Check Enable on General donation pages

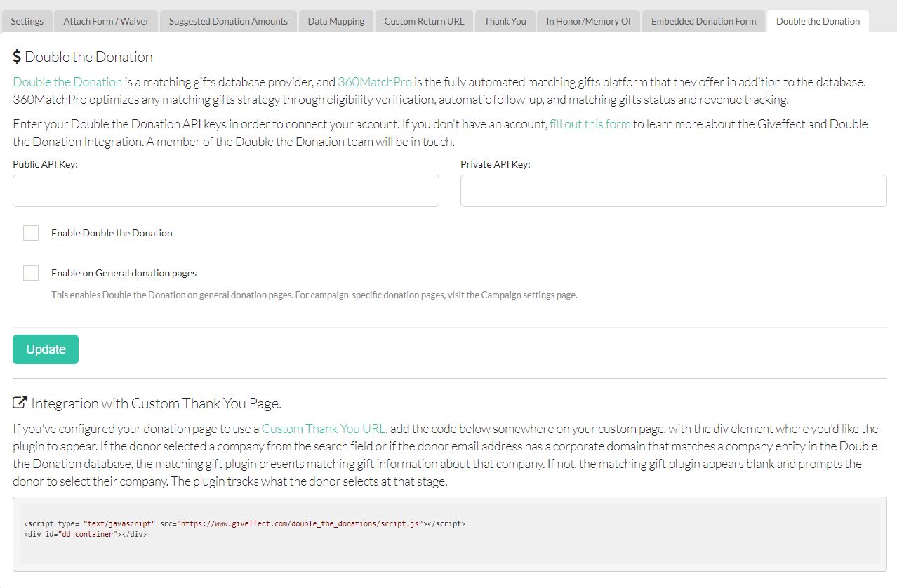31,273
